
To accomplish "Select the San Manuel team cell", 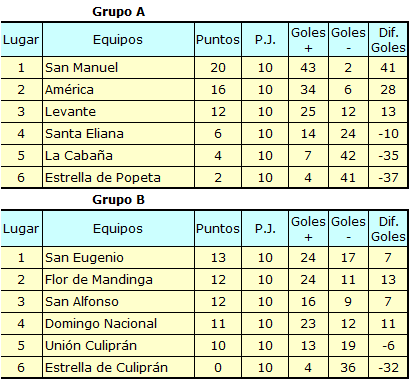I will coord(118,68).
